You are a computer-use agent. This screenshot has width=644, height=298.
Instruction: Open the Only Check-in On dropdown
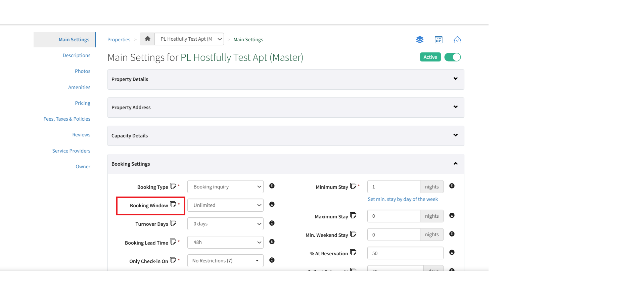pyautogui.click(x=225, y=261)
